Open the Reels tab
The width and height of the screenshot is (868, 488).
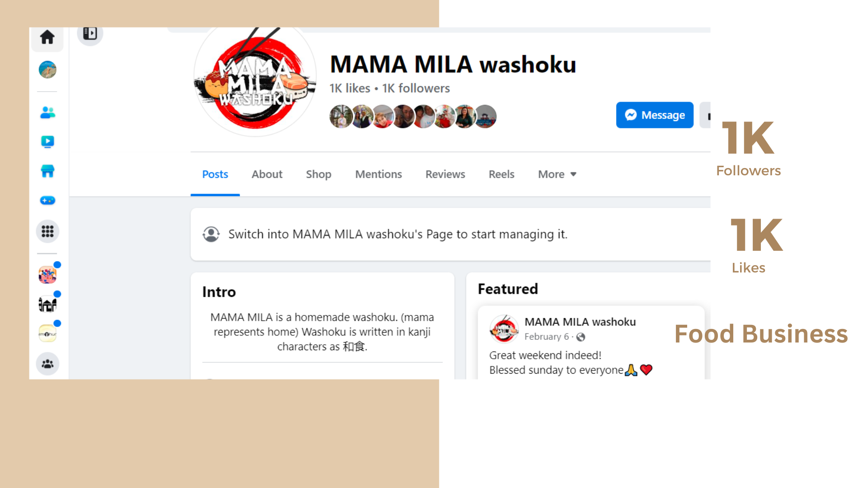[501, 174]
